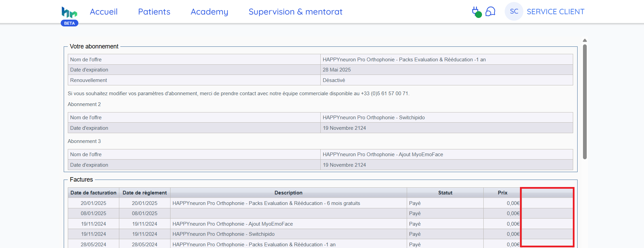Click renewal value 'Désactivé'
The height and width of the screenshot is (248, 644).
(x=334, y=80)
